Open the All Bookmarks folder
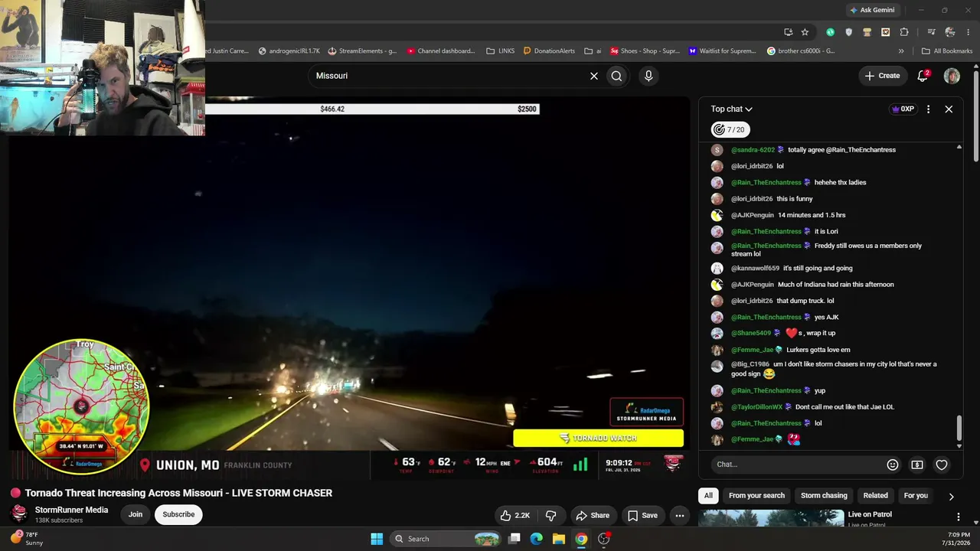Screen dimensions: 980x551 click(947, 51)
